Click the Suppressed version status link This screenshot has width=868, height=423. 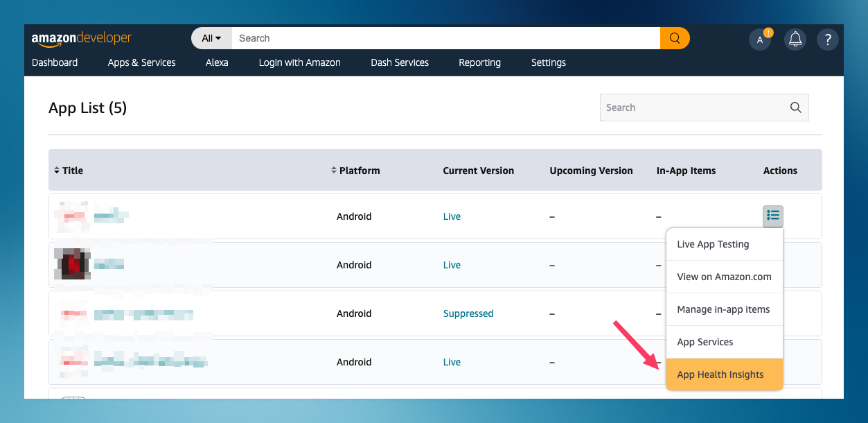468,313
